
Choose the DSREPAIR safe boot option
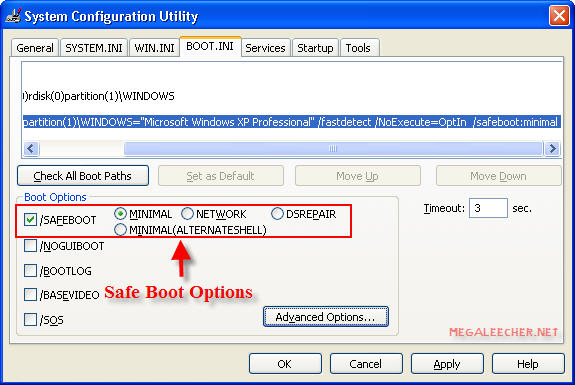coord(277,213)
